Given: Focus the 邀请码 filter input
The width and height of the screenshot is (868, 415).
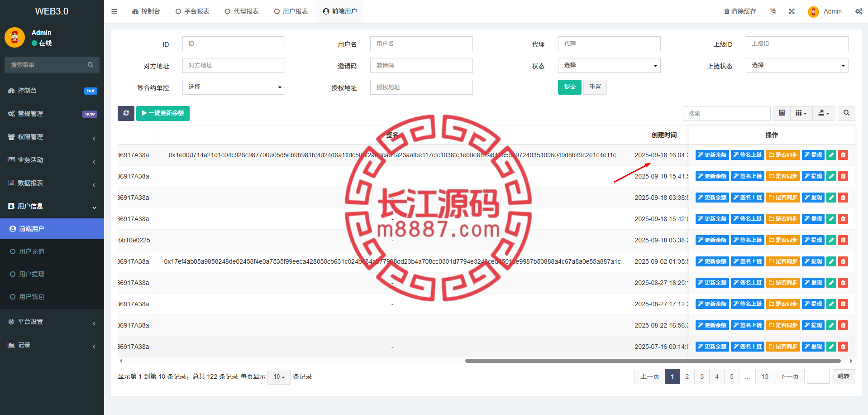Looking at the screenshot, I should tap(421, 65).
